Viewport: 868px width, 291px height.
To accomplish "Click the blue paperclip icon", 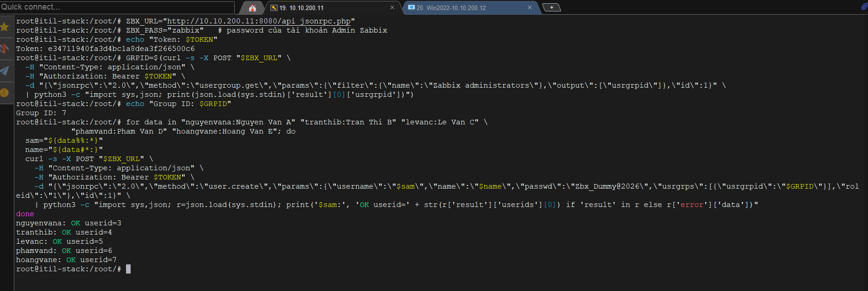I will 864,6.
